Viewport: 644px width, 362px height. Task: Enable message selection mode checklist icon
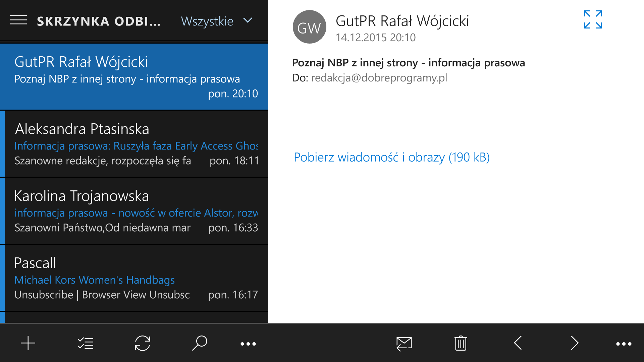pos(86,343)
